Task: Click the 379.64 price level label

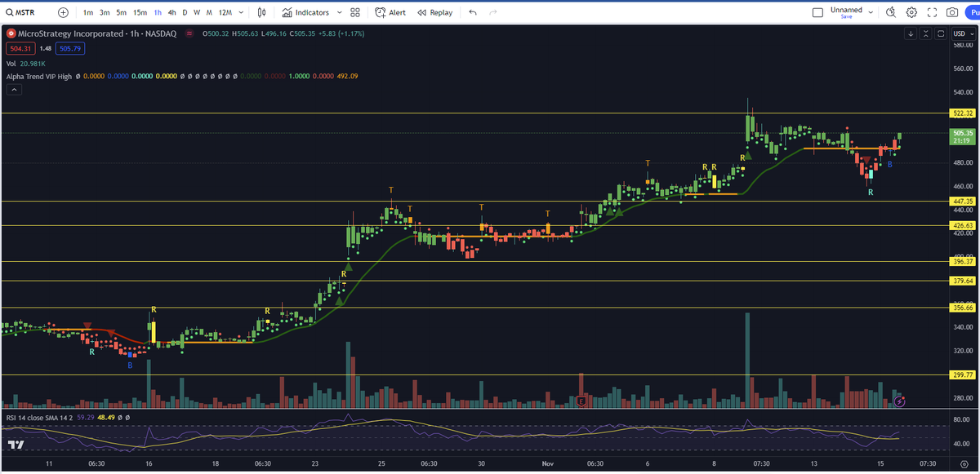Action: click(963, 281)
